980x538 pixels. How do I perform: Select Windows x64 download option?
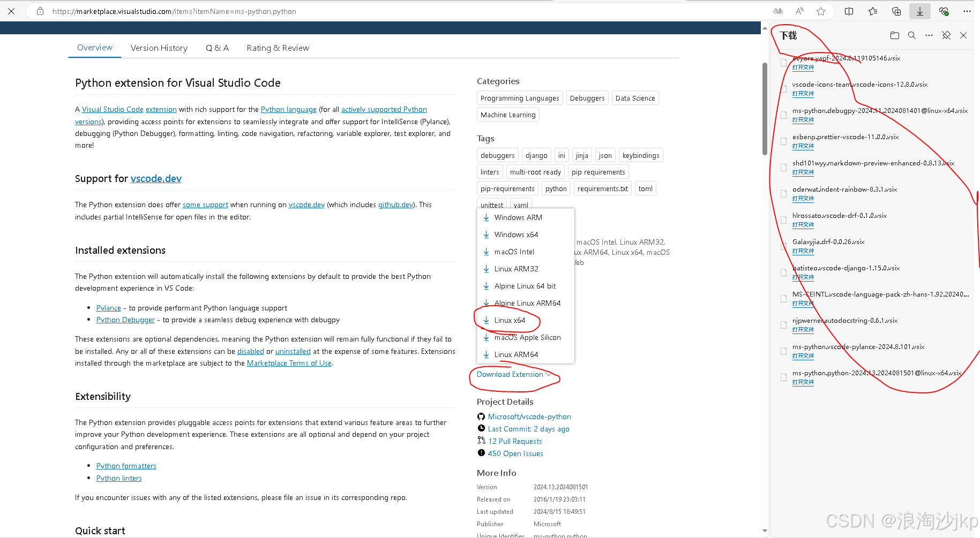(516, 234)
